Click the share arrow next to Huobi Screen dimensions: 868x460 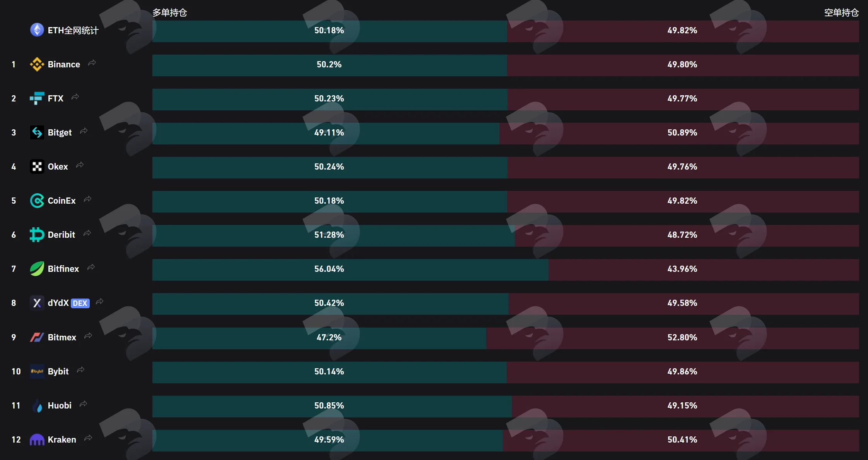pos(83,404)
